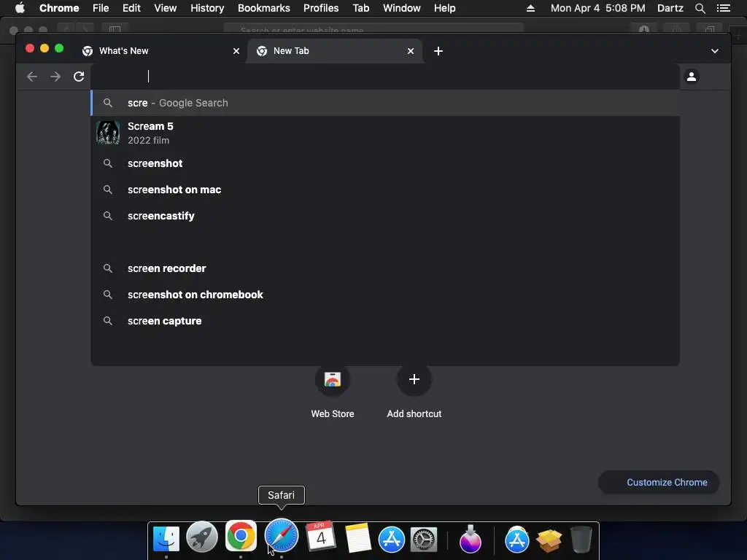Open the View menu
Image resolution: width=747 pixels, height=560 pixels.
(x=166, y=8)
